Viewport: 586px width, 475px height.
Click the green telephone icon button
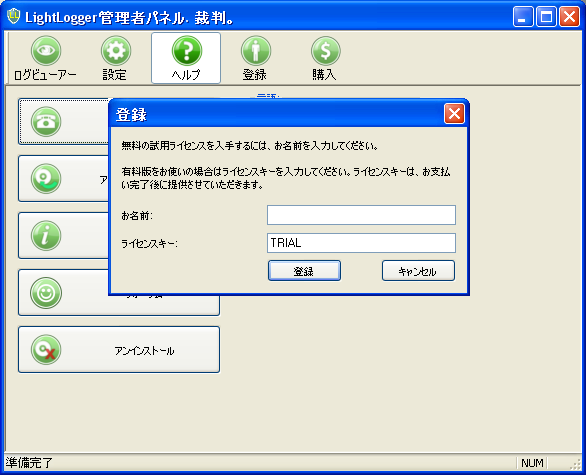[46, 121]
